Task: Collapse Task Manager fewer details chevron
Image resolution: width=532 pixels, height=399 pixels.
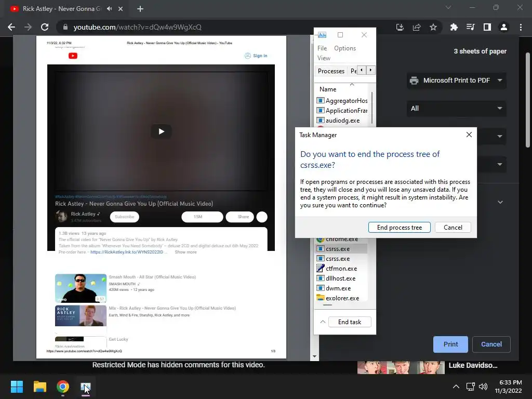Action: [323, 322]
